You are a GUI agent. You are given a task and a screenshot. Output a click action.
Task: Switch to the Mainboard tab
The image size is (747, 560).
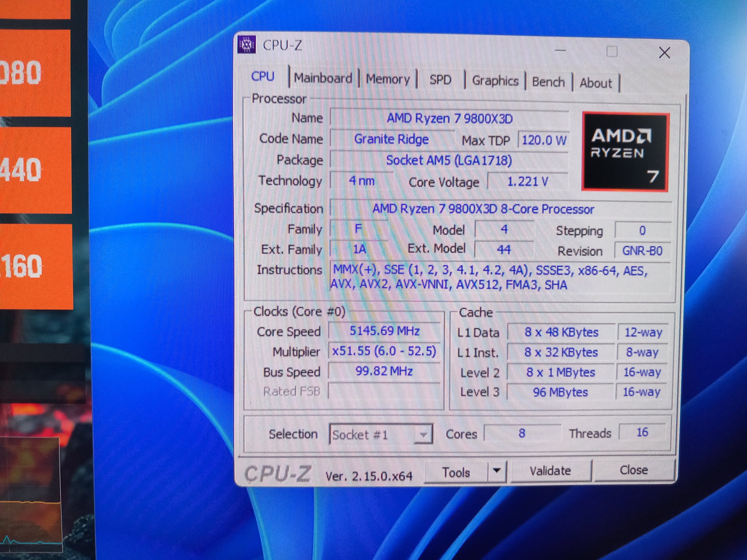(323, 78)
